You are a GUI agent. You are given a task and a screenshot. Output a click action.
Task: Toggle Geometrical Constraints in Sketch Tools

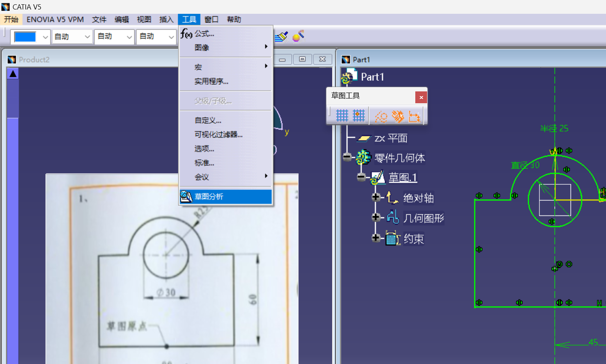tap(398, 116)
